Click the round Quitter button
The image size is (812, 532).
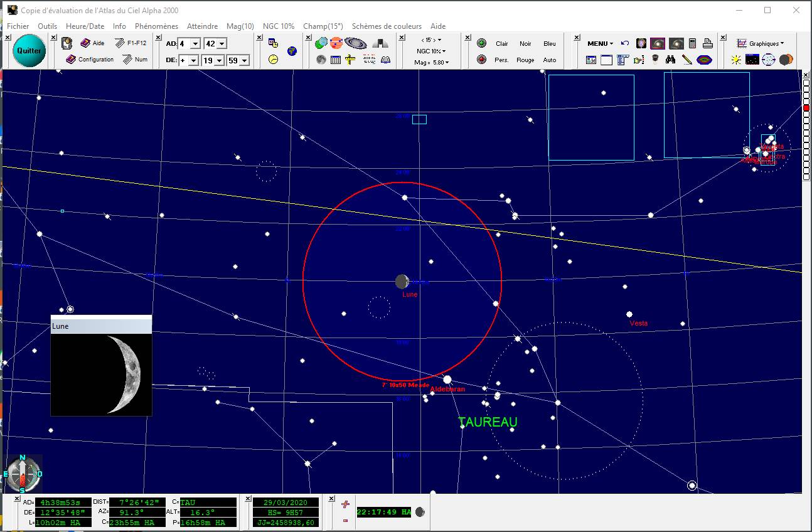click(x=29, y=51)
